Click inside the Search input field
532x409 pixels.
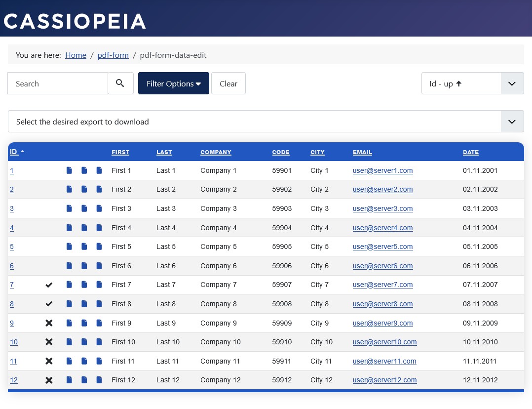click(x=57, y=83)
